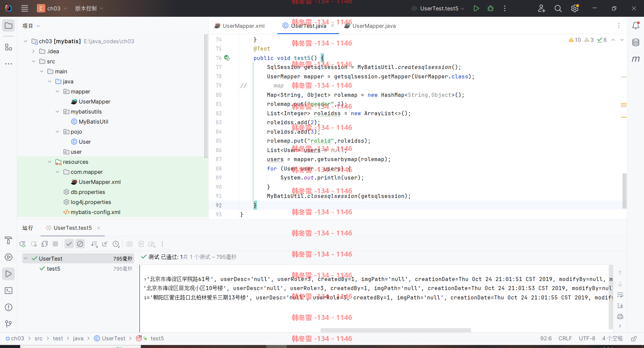This screenshot has width=644, height=348.
Task: Collapse the mapper package
Action: 57,91
